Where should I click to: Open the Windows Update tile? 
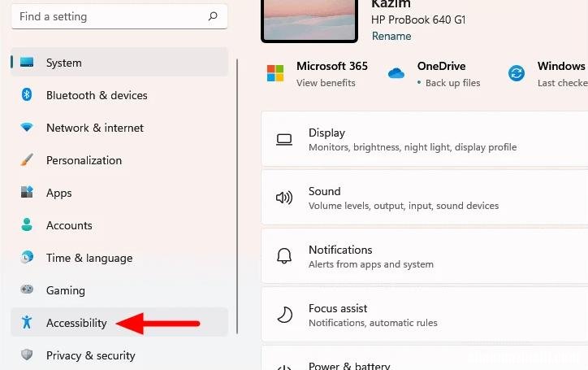(x=547, y=74)
